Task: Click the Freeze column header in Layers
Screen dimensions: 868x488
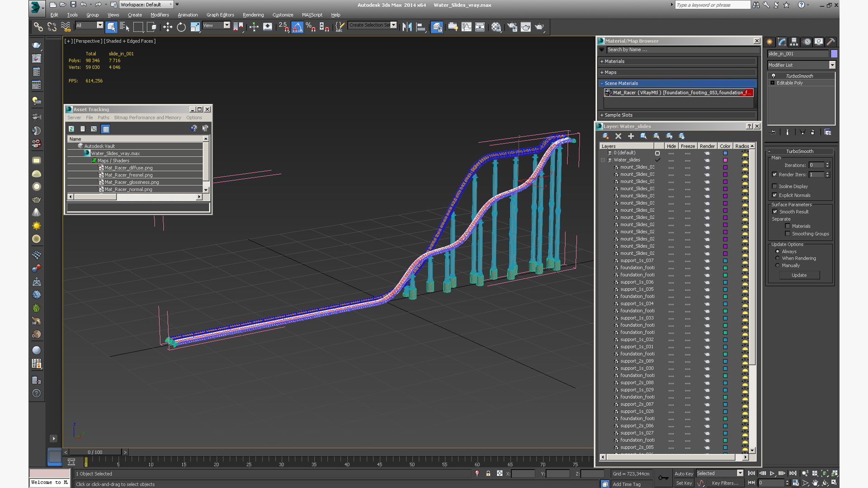Action: [x=688, y=146]
